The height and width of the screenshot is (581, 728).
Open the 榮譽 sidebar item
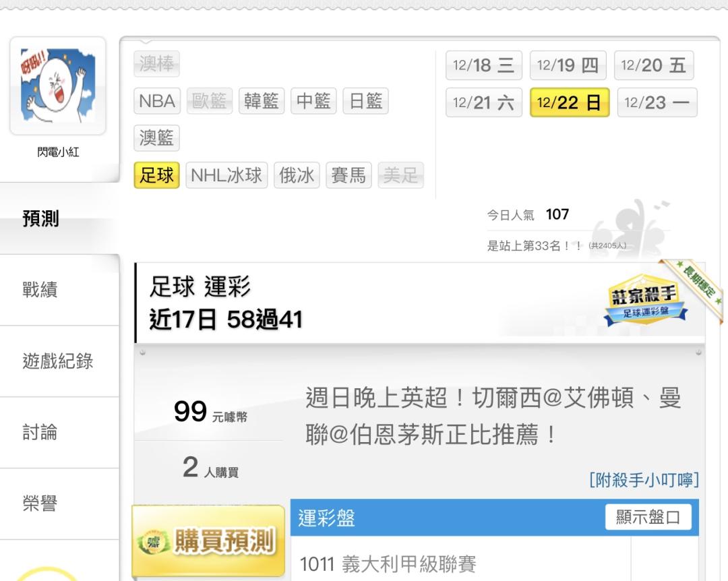59,503
